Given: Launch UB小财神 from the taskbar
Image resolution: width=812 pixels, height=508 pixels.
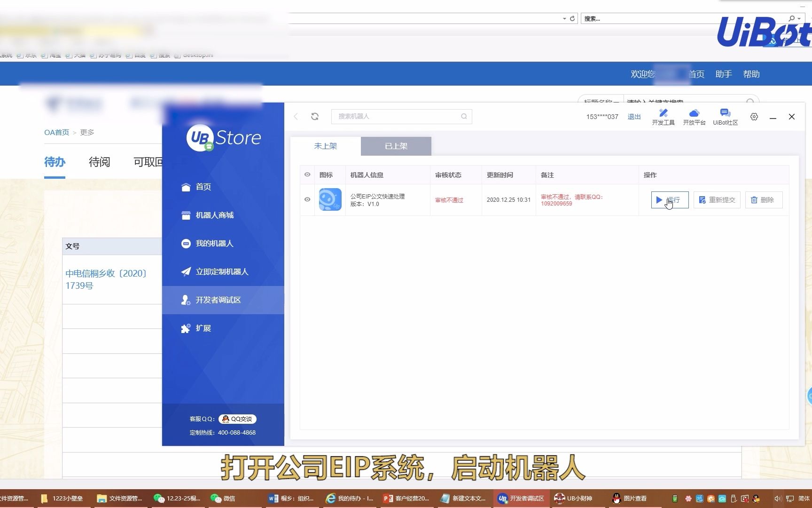Looking at the screenshot, I should pos(573,498).
